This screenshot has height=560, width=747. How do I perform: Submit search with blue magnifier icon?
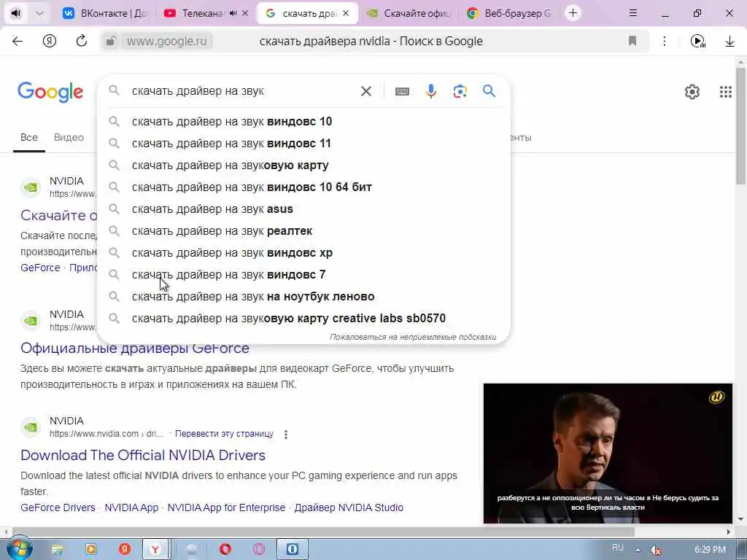489,90
